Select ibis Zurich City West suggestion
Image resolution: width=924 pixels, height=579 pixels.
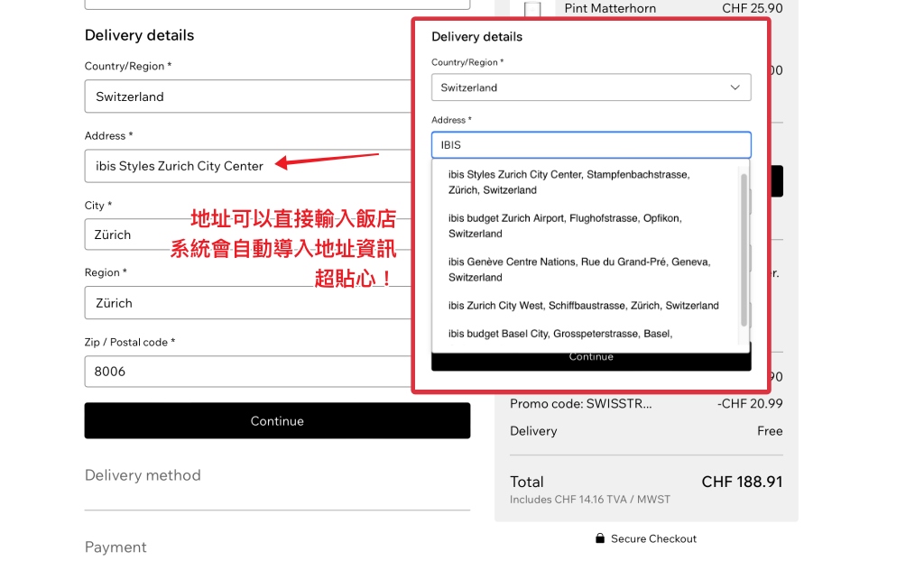584,305
